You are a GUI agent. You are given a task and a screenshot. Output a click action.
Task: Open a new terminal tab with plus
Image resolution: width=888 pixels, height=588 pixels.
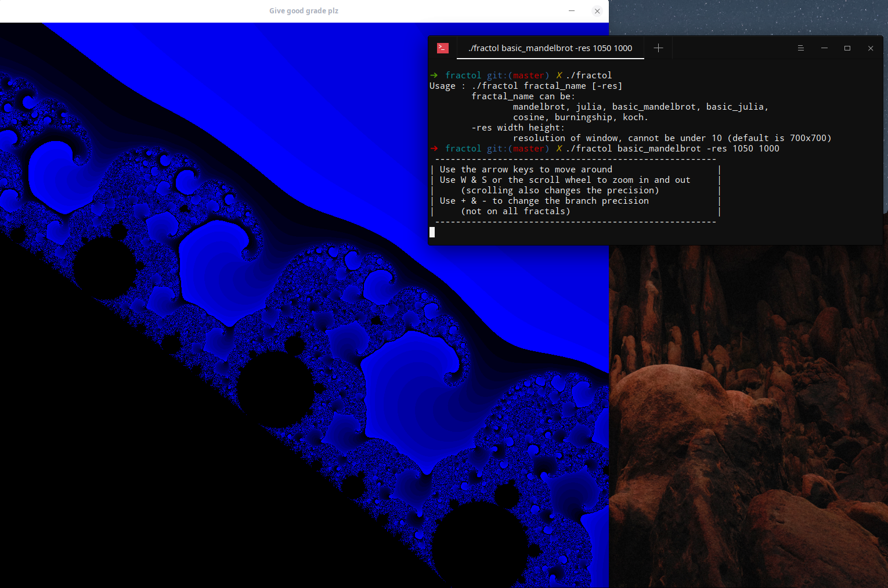(x=658, y=48)
